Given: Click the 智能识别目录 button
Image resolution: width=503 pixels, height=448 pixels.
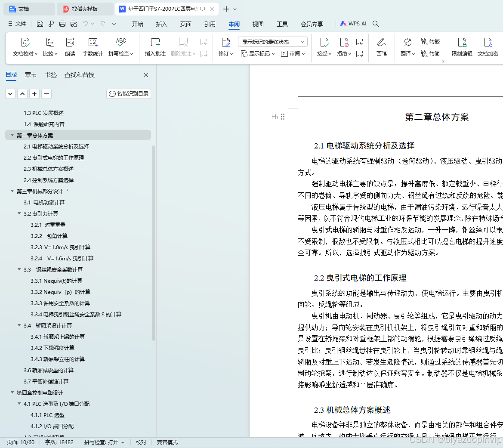Looking at the screenshot, I should click(x=129, y=94).
